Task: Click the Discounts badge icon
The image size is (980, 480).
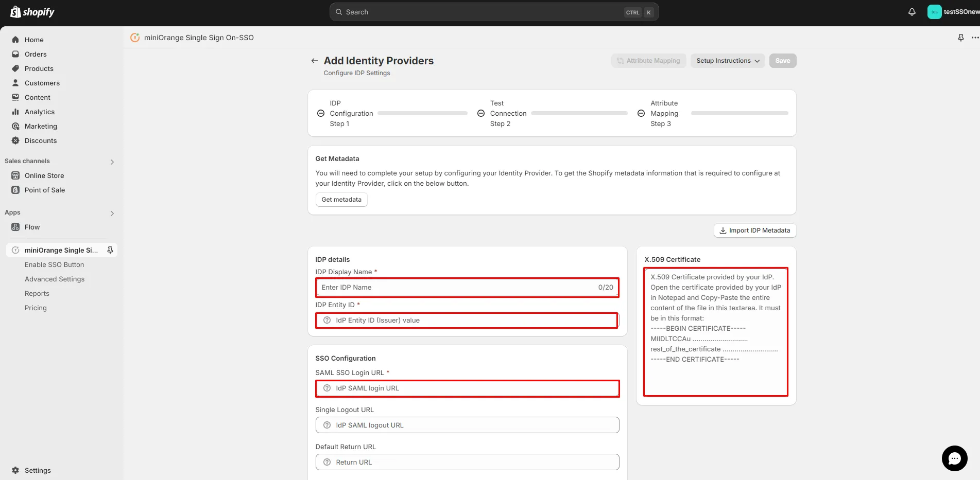Action: (x=15, y=140)
